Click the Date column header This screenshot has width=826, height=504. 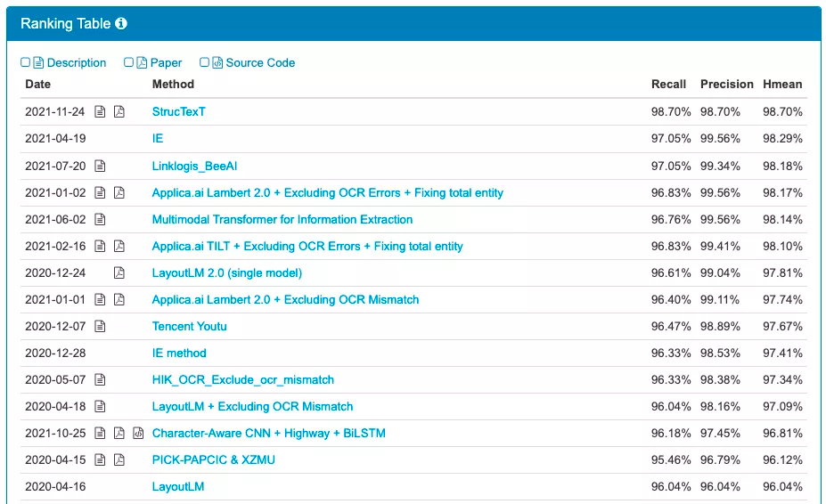point(38,85)
